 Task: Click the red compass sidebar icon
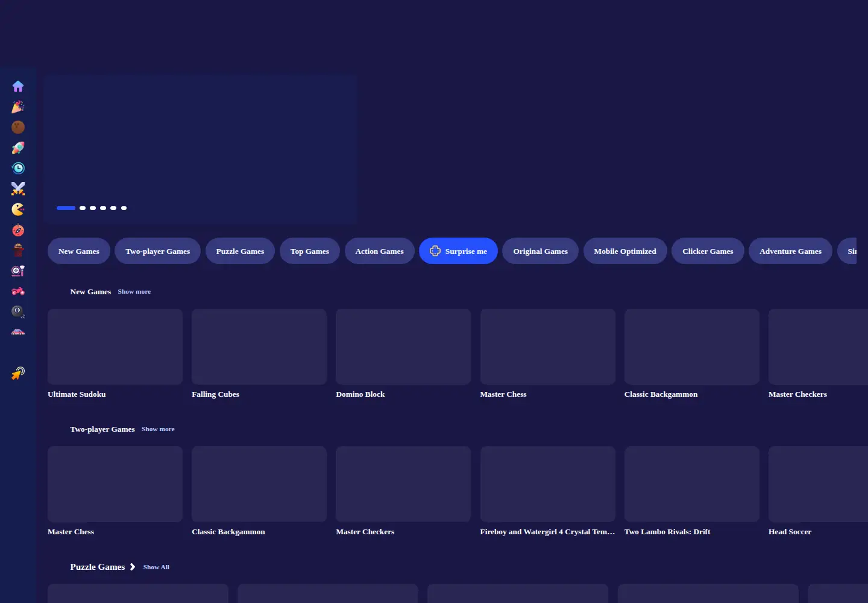click(18, 230)
